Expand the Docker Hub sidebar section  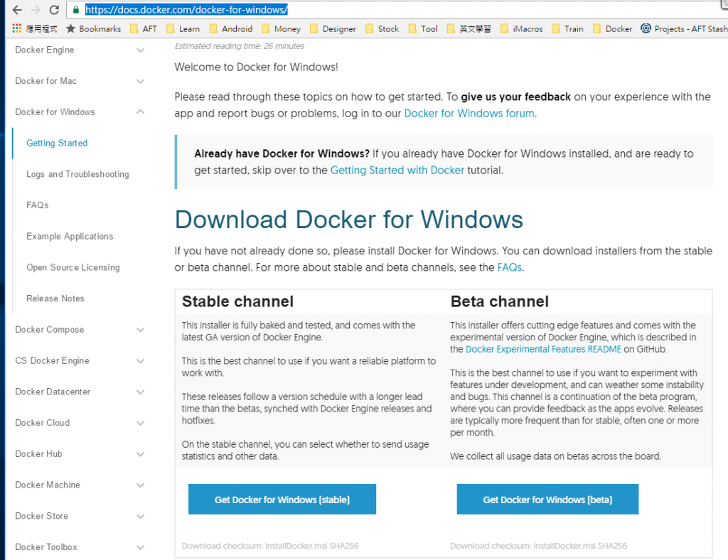[140, 454]
